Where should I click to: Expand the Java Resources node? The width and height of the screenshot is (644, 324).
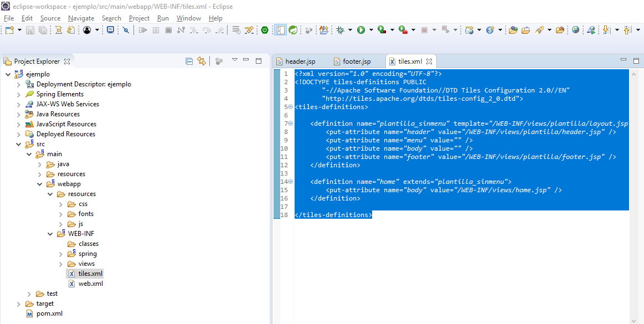pos(18,114)
